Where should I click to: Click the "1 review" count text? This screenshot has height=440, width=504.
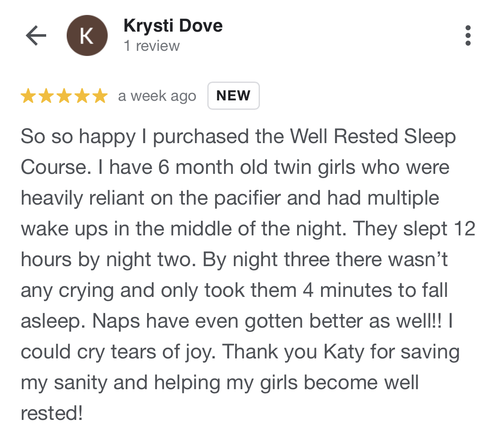151,46
